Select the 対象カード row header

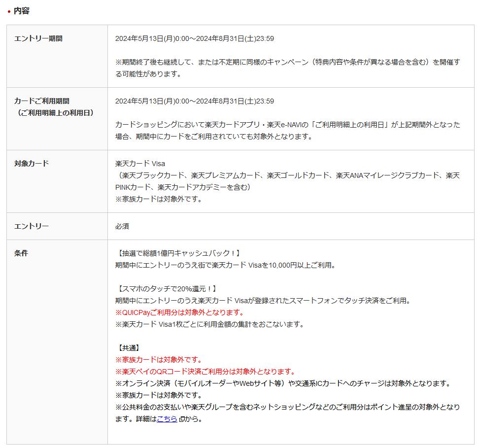click(x=32, y=164)
